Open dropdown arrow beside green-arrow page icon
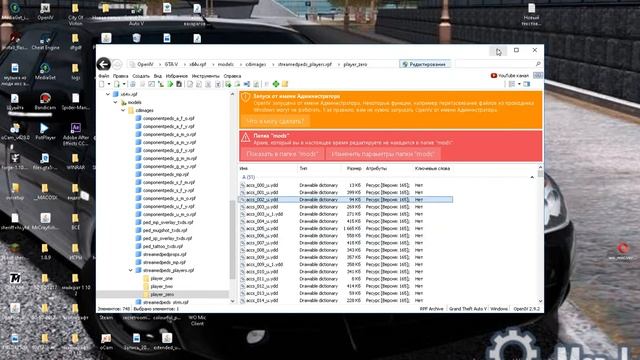Viewport: 640px width, 360px height. (x=124, y=84)
